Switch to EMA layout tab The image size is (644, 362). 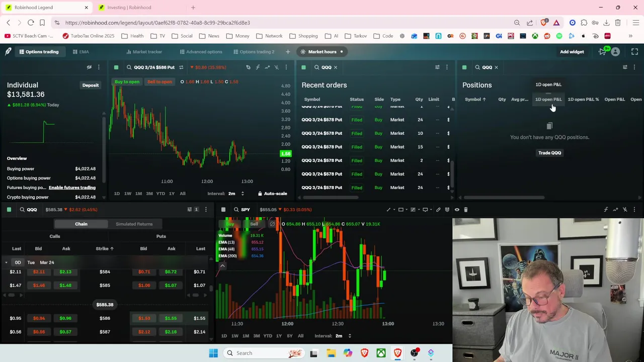(x=80, y=52)
